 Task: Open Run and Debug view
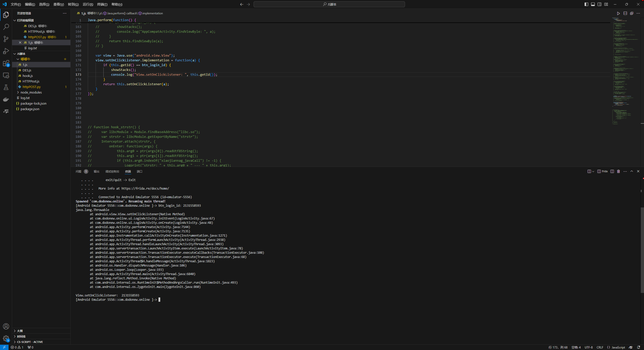(6, 51)
